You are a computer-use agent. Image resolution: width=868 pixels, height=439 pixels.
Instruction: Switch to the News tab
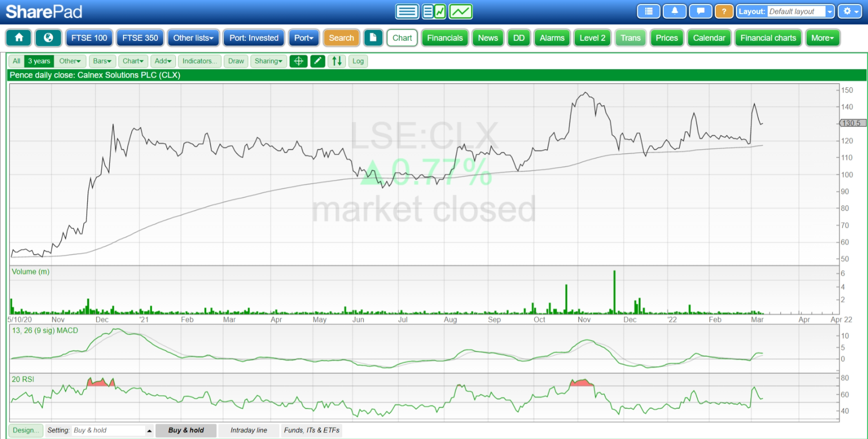(x=488, y=38)
